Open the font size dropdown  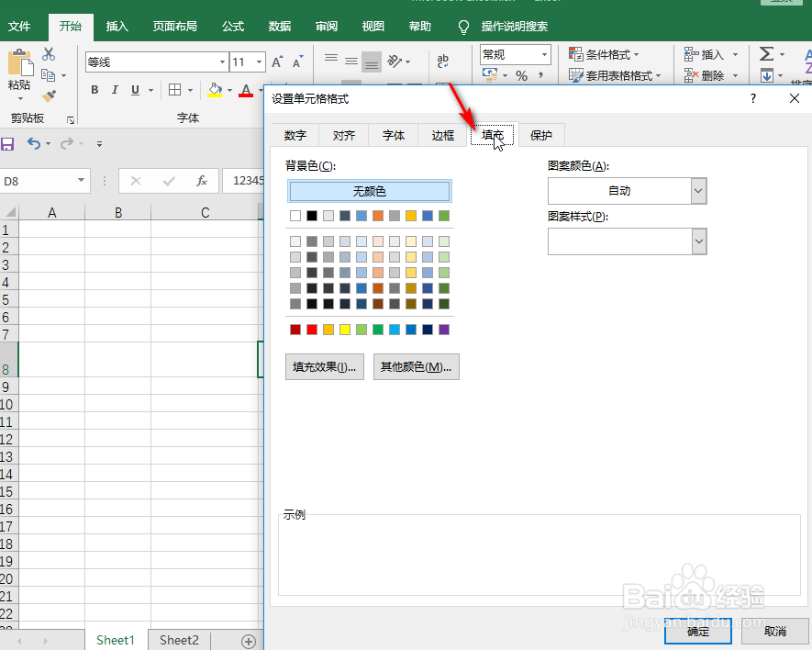pos(260,62)
